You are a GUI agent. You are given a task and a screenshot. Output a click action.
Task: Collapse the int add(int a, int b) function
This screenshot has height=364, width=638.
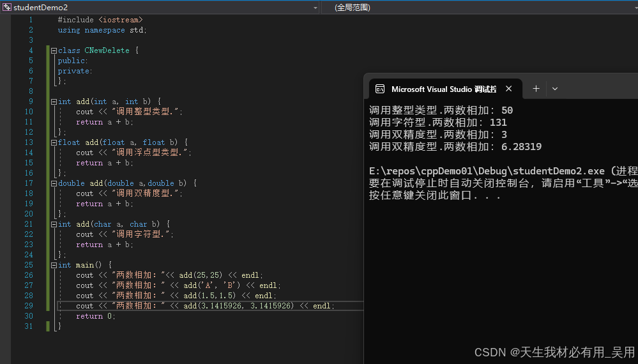54,102
